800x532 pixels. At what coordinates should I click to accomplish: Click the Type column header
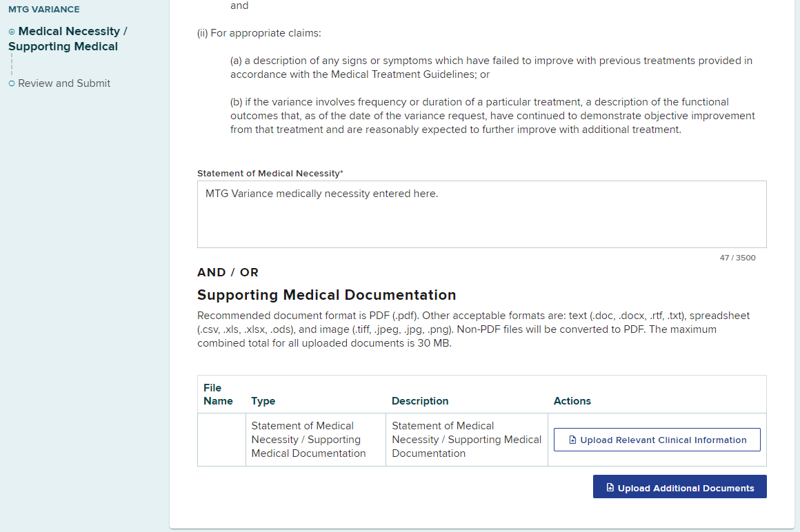[263, 401]
